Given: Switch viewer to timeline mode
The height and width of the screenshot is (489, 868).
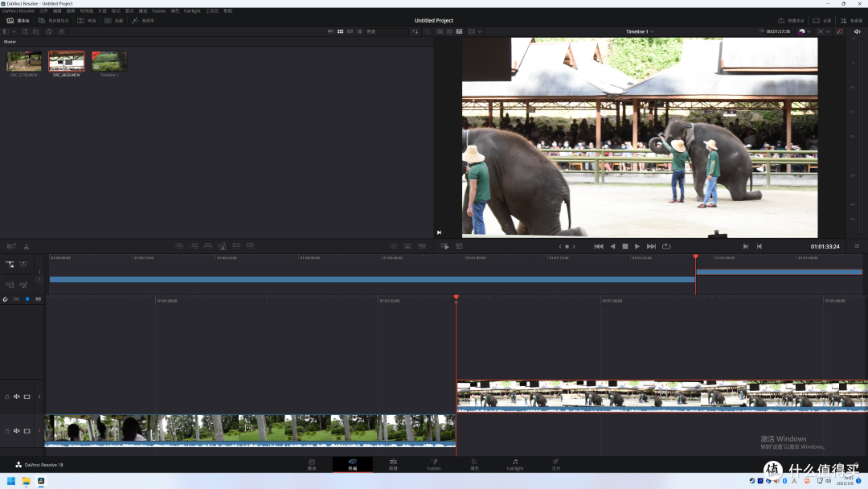Looking at the screenshot, I should coord(459,31).
